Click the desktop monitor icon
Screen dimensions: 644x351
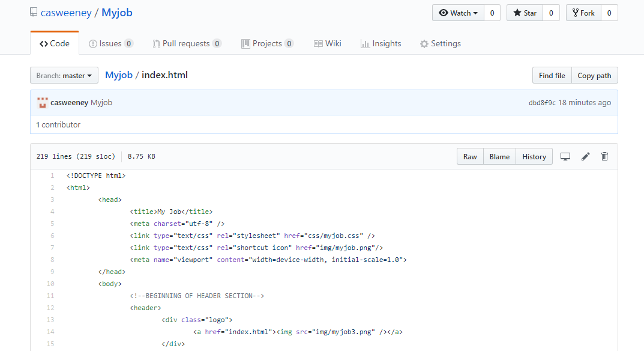click(565, 156)
